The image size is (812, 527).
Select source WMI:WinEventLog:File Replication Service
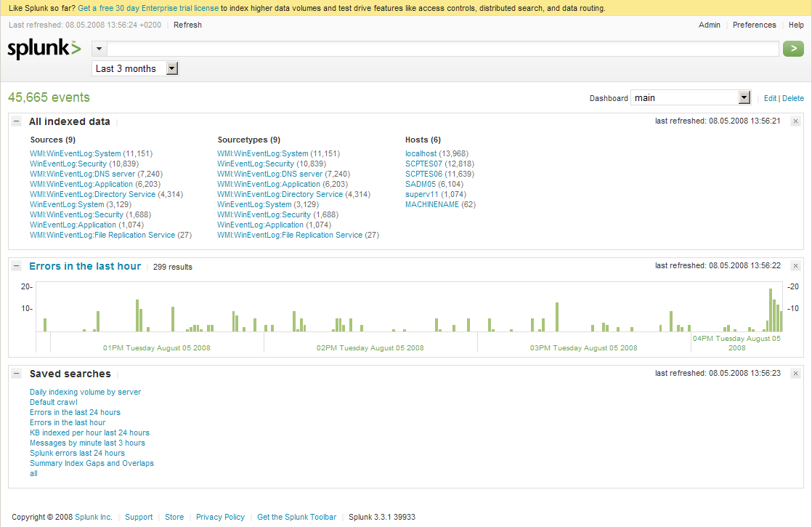(102, 236)
